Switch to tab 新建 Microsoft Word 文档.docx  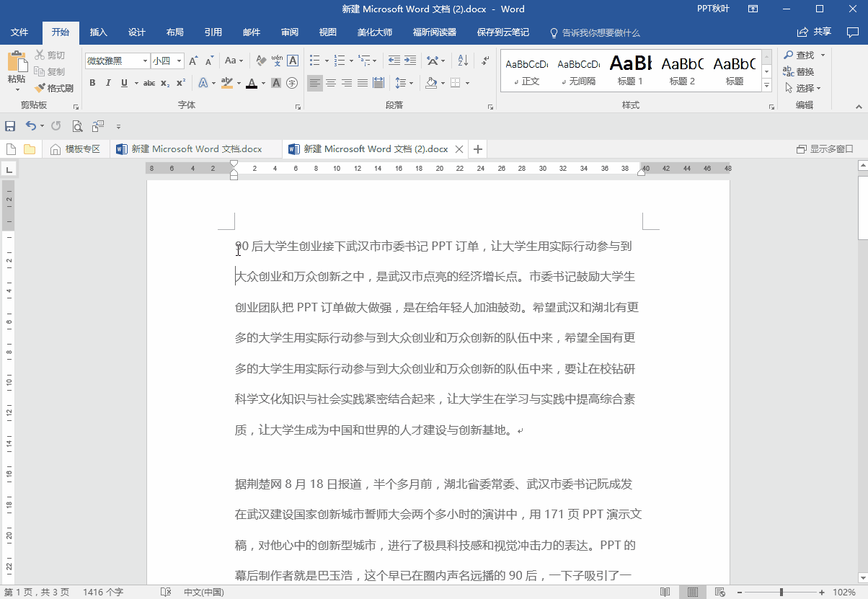point(195,148)
